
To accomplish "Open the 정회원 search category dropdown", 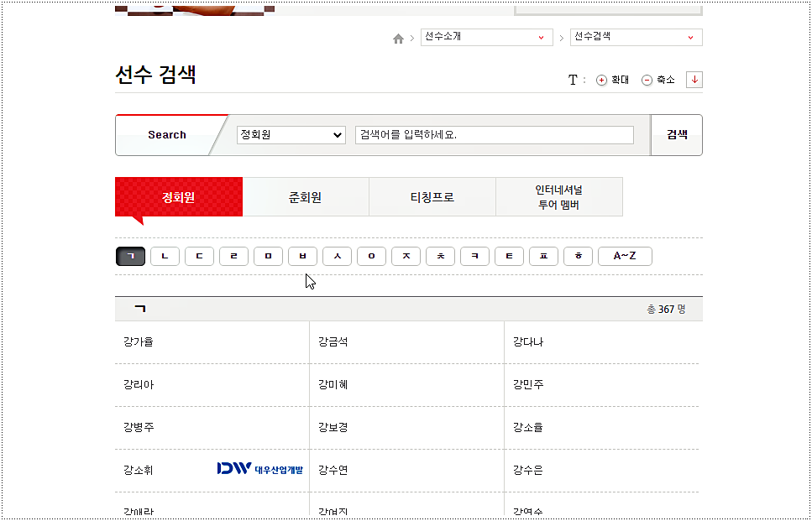I will (291, 135).
